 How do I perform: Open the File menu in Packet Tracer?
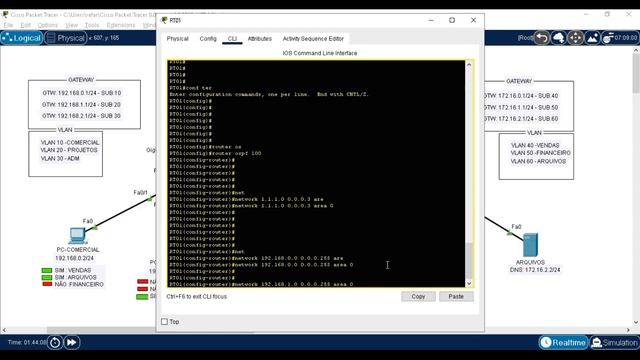pos(8,25)
